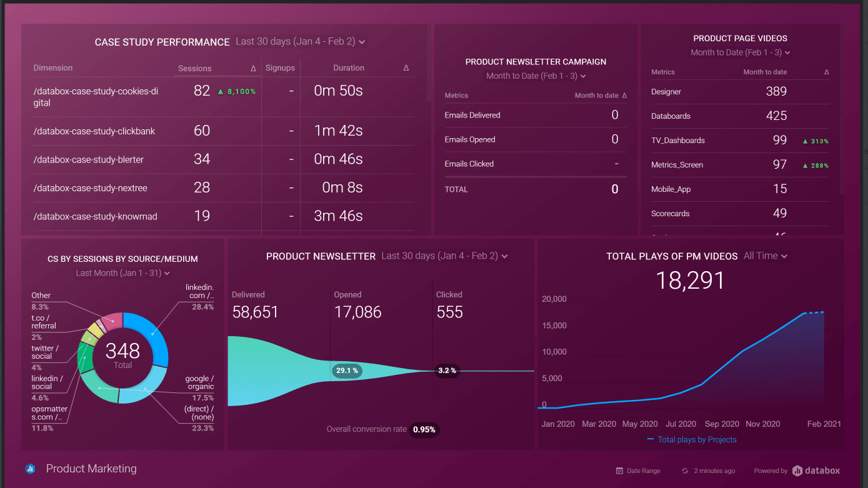This screenshot has width=868, height=488.
Task: Click the calendar icon next to Date Range
Action: coord(619,471)
